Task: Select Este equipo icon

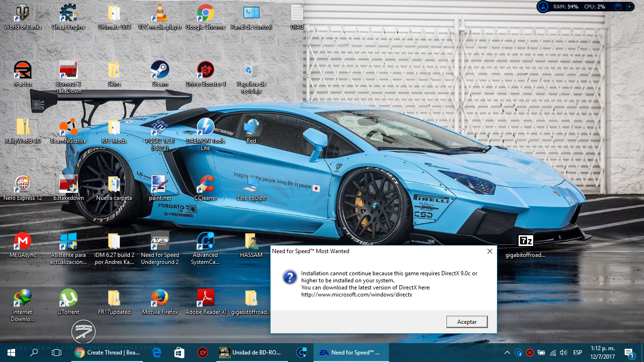Action: 251,188
